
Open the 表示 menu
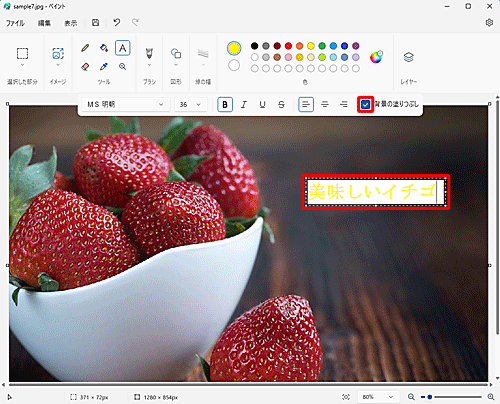(x=71, y=23)
